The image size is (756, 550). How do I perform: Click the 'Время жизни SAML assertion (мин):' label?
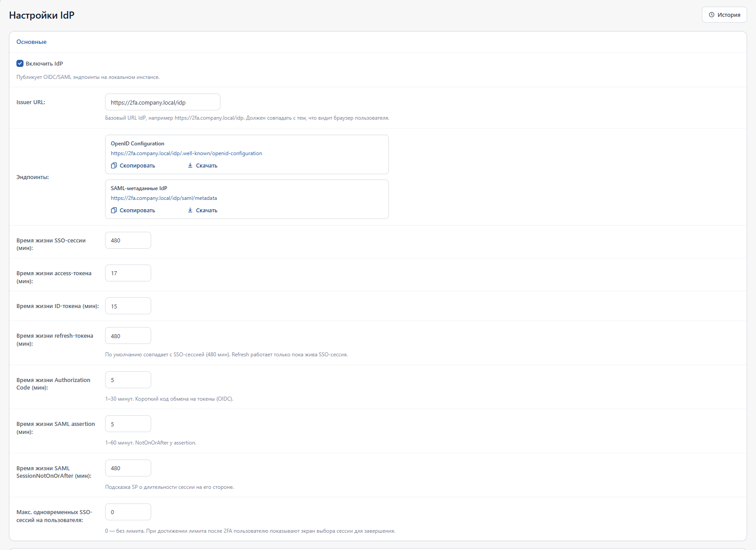[x=56, y=428]
